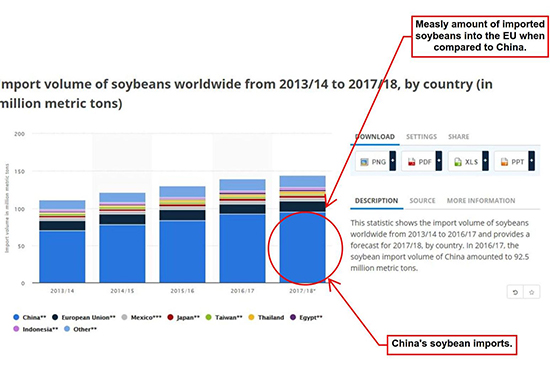Click the reset/undo arrow icon

tap(515, 292)
